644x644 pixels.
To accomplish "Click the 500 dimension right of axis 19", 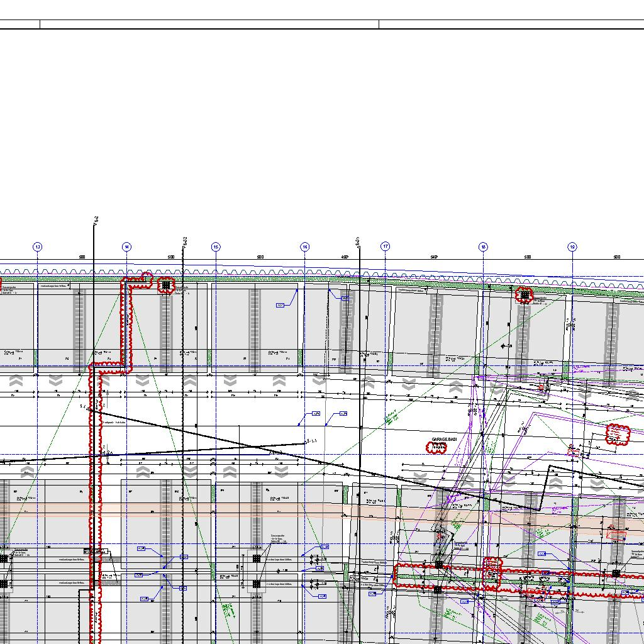I will 616,257.
